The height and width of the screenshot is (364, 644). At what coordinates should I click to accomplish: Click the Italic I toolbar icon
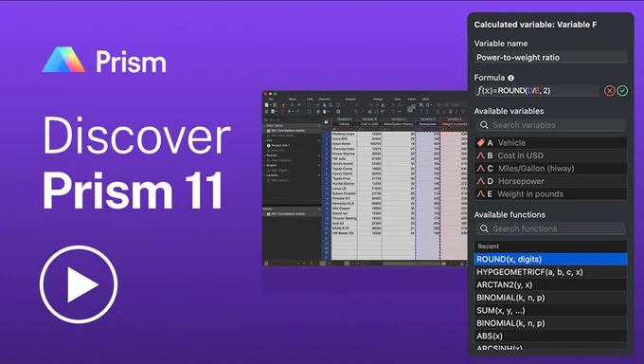pyautogui.click(x=456, y=112)
